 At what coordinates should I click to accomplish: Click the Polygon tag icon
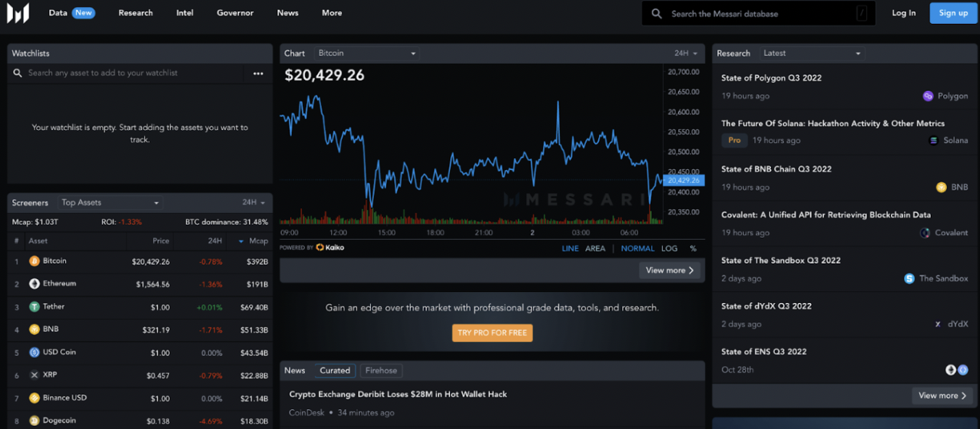(928, 96)
